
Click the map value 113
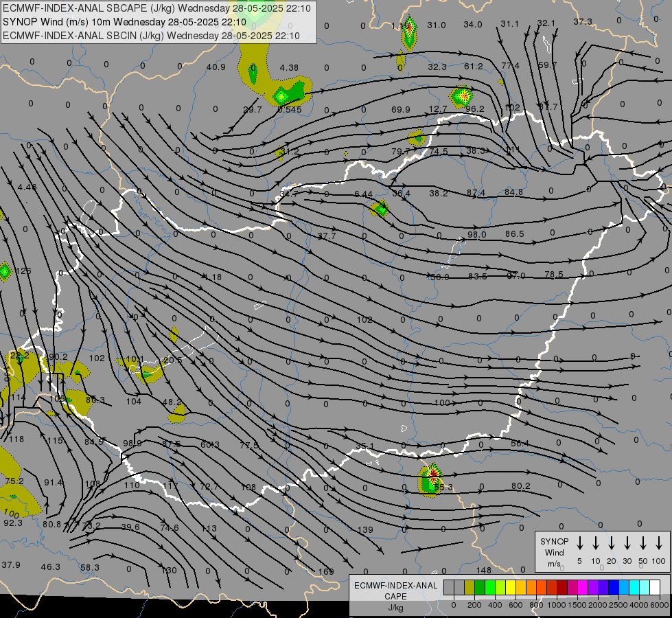coord(209,528)
